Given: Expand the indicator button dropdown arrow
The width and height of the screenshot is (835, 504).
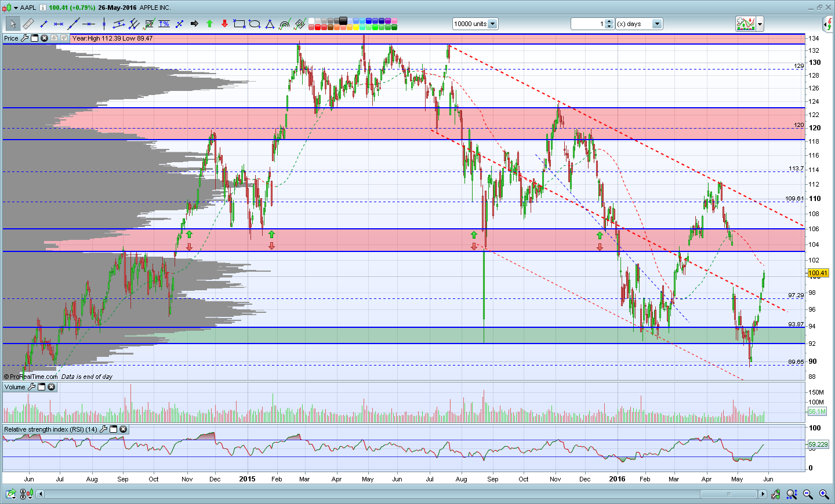Looking at the screenshot, I should (x=760, y=24).
